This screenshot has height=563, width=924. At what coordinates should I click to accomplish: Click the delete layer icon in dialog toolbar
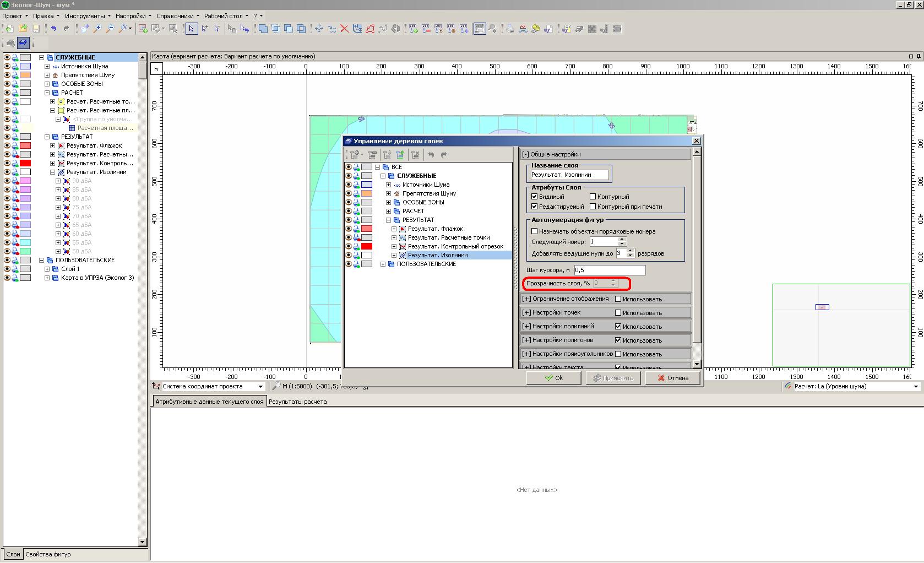[415, 155]
